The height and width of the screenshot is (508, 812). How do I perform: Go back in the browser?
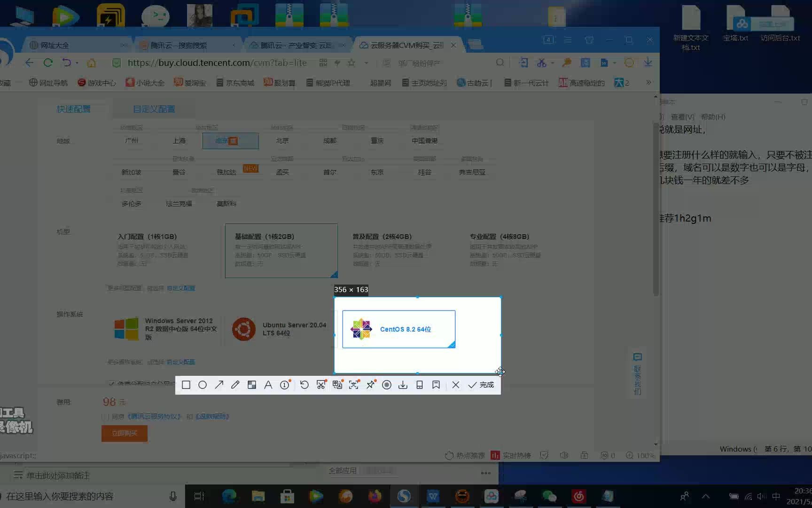tap(29, 63)
